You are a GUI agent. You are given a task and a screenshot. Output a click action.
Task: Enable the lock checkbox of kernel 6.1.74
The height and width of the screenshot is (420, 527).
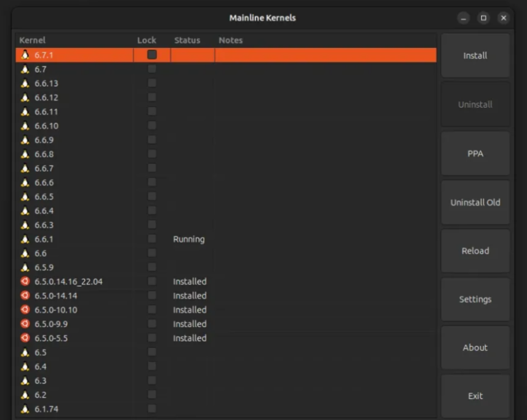tap(152, 408)
